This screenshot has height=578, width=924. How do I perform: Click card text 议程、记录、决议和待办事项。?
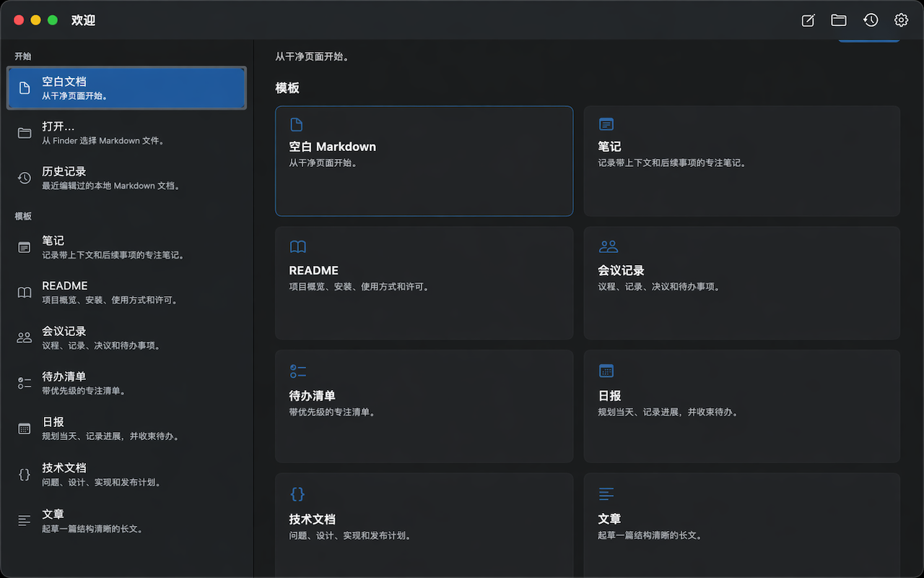[x=659, y=287]
